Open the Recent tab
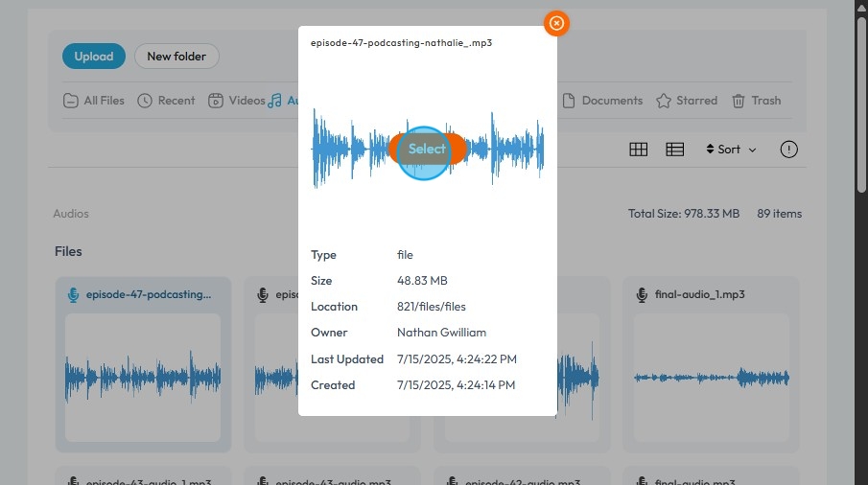868x485 pixels. point(166,101)
